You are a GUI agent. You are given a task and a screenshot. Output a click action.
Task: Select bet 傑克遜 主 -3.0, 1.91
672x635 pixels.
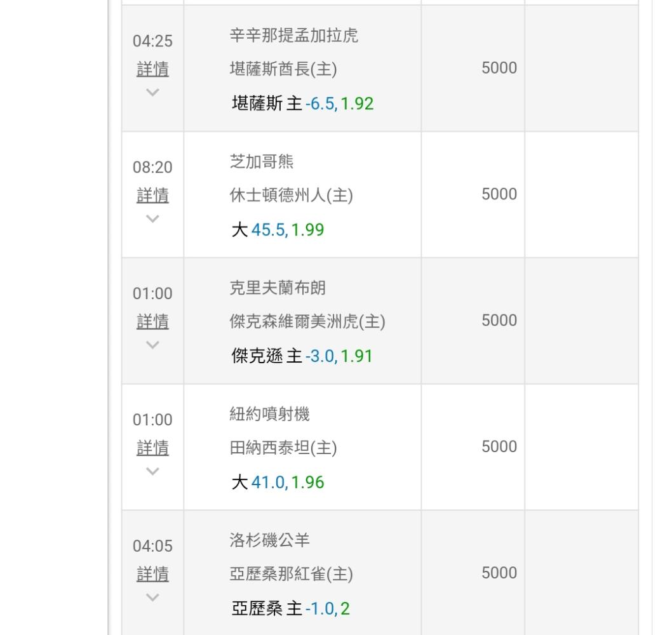(302, 356)
